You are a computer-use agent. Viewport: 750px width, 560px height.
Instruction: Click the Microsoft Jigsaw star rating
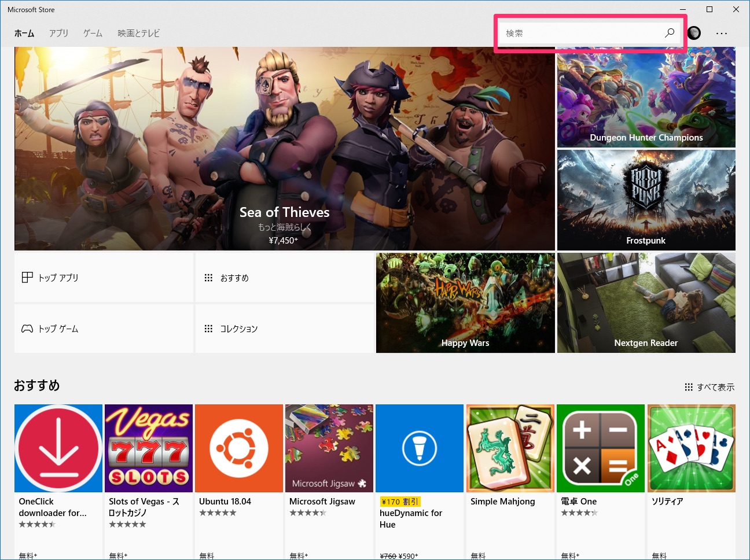tap(308, 513)
